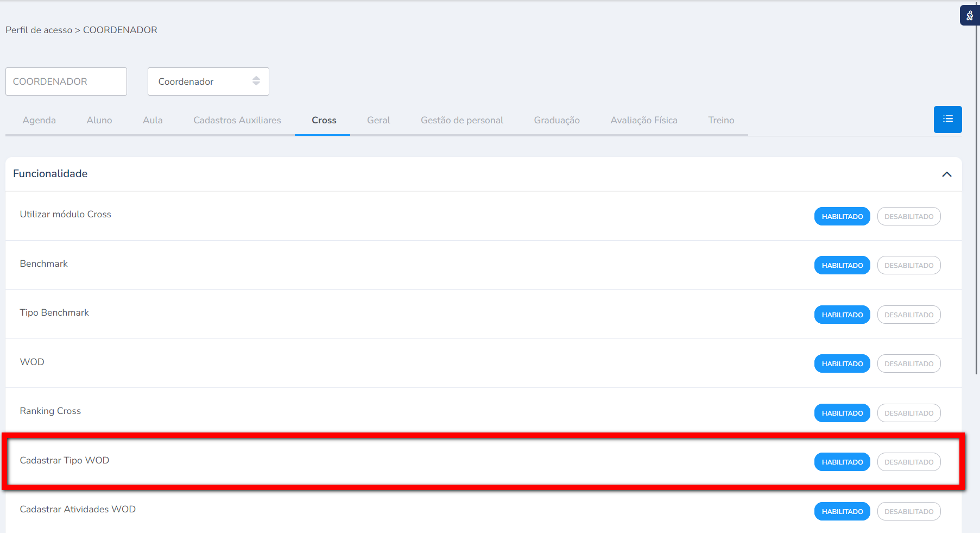Enable Tipo Benchmark with Habilitado
The width and height of the screenshot is (980, 533).
tap(842, 315)
